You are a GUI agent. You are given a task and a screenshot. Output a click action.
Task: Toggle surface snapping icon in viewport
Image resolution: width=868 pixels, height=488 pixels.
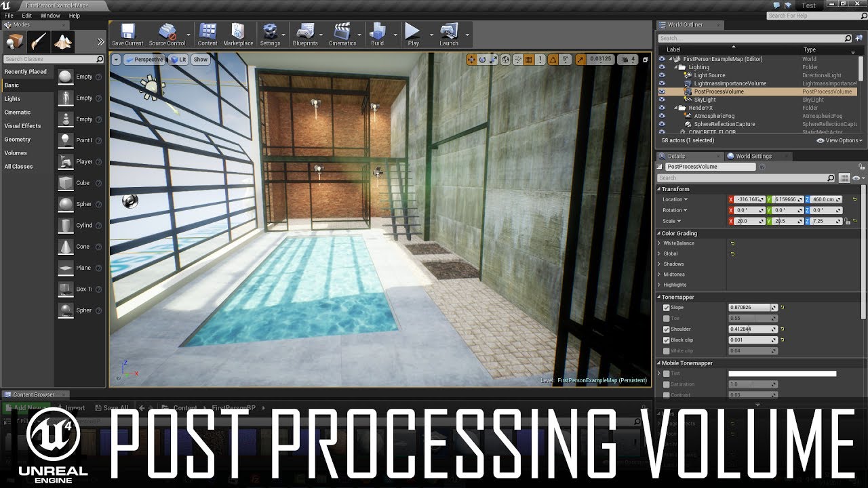517,60
